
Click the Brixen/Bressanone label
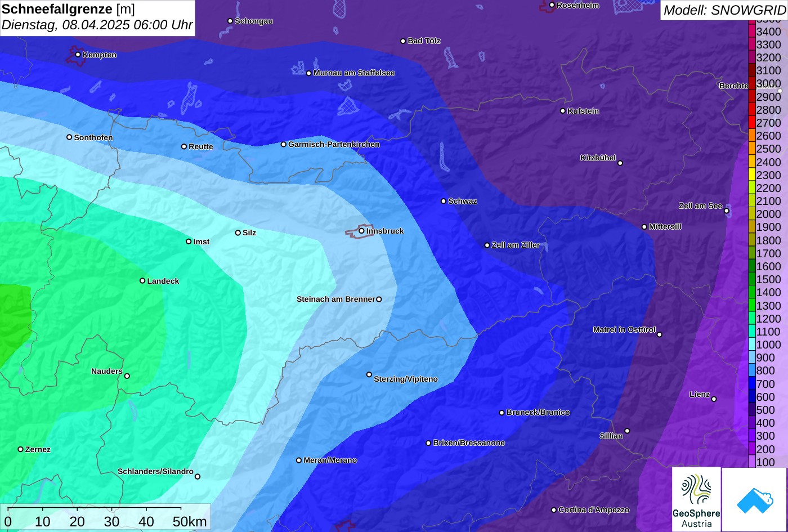point(469,443)
